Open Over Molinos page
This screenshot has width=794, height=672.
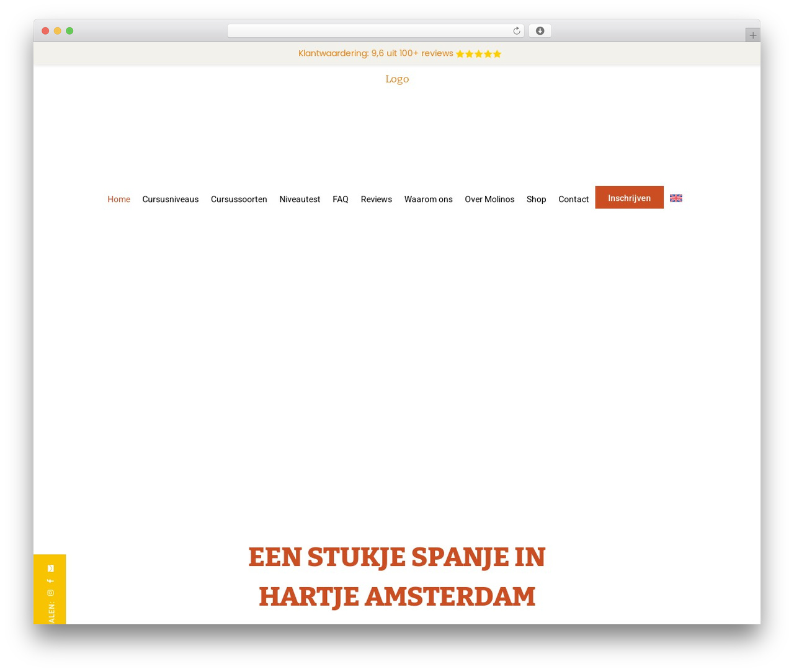(x=489, y=199)
